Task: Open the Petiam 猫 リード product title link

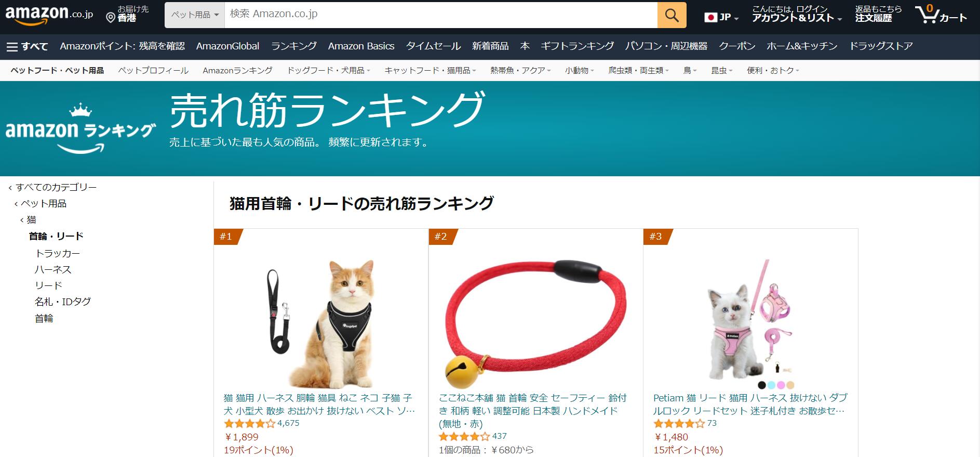Action: [x=750, y=404]
